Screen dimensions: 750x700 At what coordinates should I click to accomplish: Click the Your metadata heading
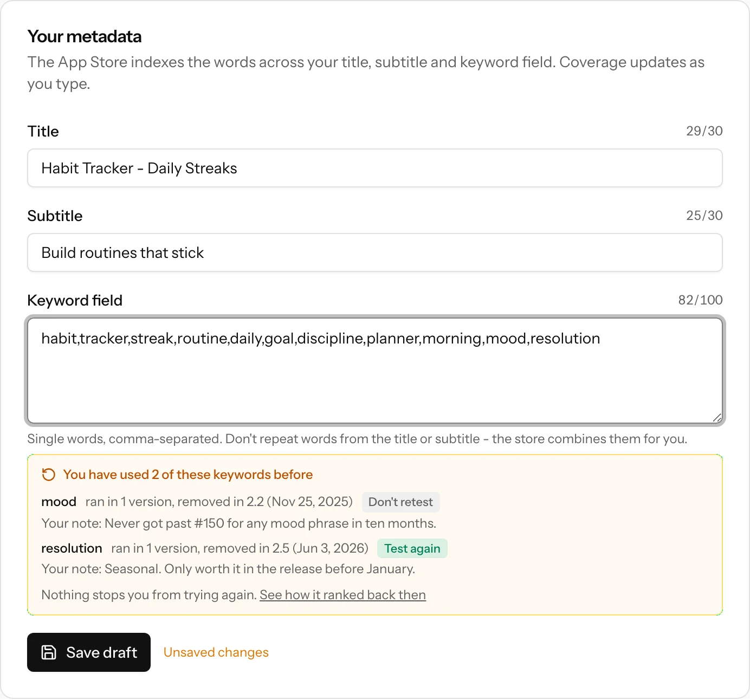pyautogui.click(x=85, y=36)
